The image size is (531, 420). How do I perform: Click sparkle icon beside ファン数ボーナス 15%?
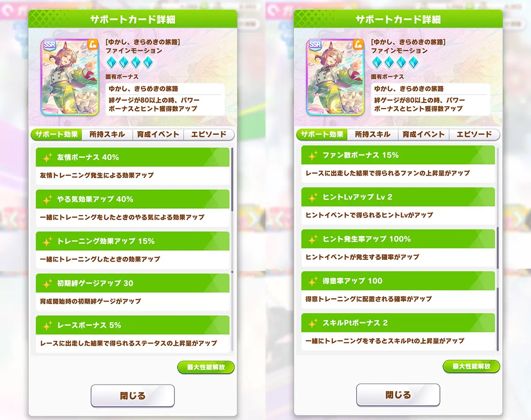pyautogui.click(x=313, y=155)
